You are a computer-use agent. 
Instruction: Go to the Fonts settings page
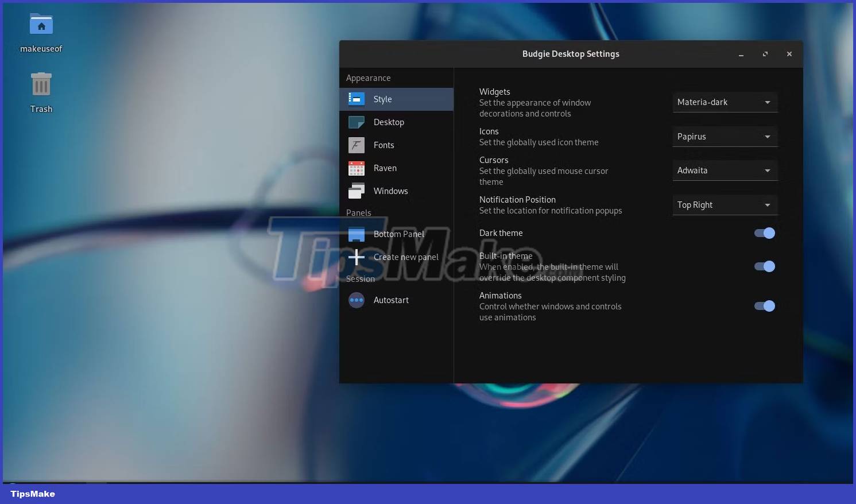point(396,145)
